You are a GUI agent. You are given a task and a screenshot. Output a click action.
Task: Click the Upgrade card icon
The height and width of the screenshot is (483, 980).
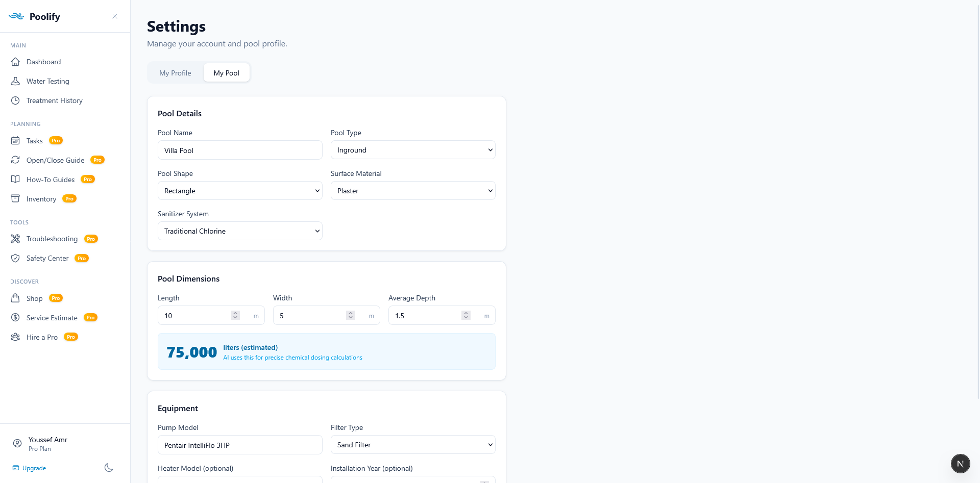[16, 468]
